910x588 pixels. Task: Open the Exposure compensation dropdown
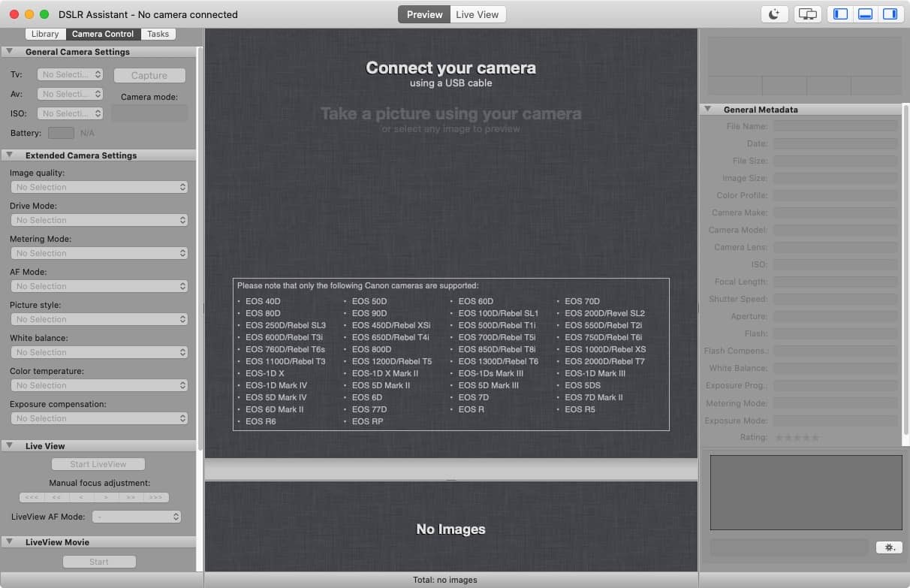click(99, 418)
